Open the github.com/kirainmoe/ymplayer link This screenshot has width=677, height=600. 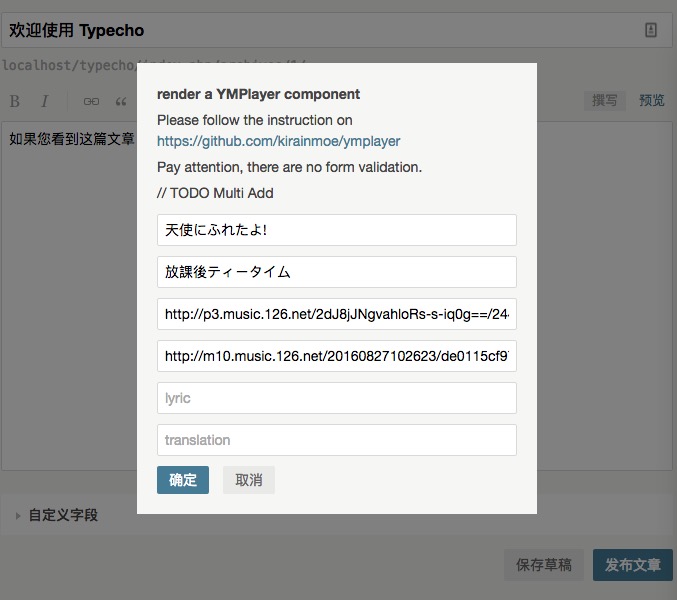(x=278, y=141)
